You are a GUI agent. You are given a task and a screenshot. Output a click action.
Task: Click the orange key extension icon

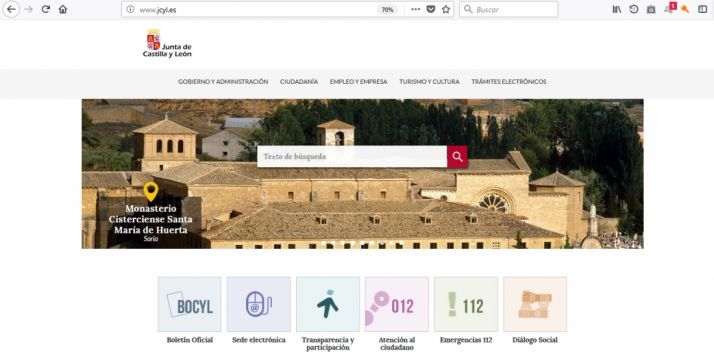coord(685,9)
